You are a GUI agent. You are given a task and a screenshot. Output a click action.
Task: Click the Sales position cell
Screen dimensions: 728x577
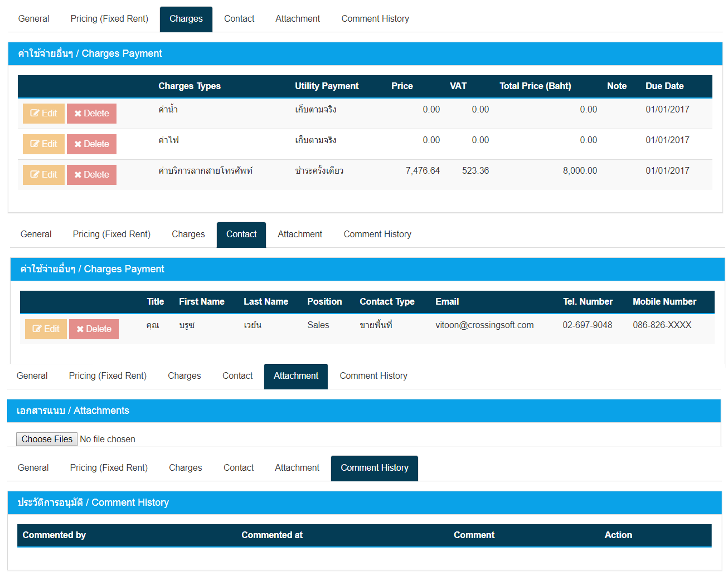[x=318, y=325]
